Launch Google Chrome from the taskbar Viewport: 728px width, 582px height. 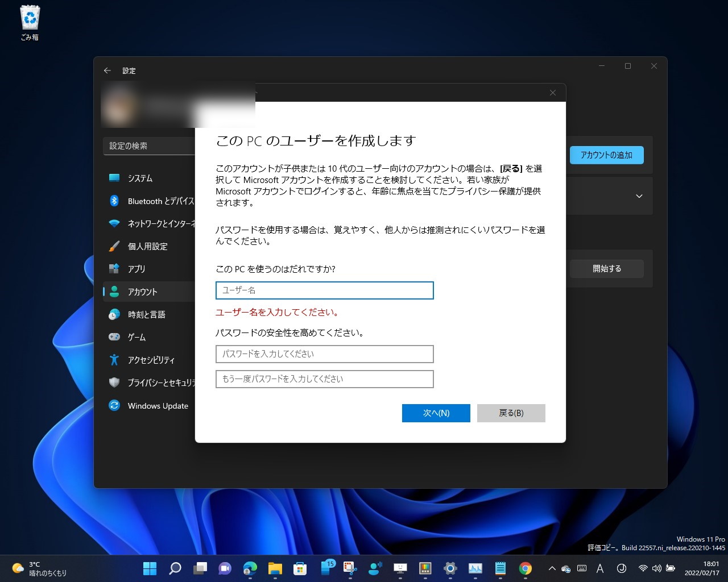point(525,568)
